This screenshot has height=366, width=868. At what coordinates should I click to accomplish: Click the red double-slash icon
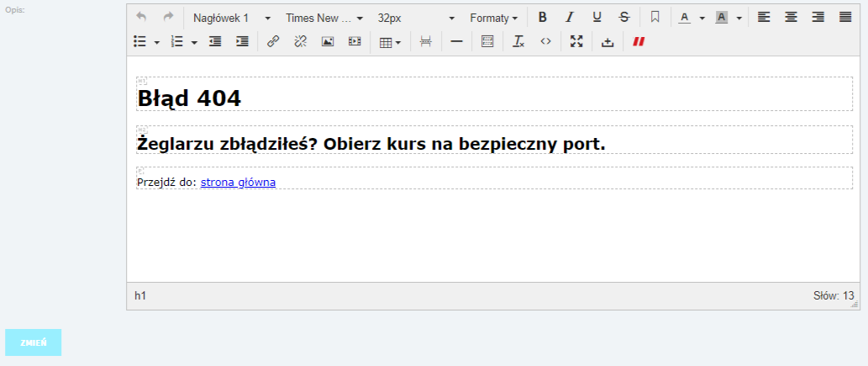point(639,41)
